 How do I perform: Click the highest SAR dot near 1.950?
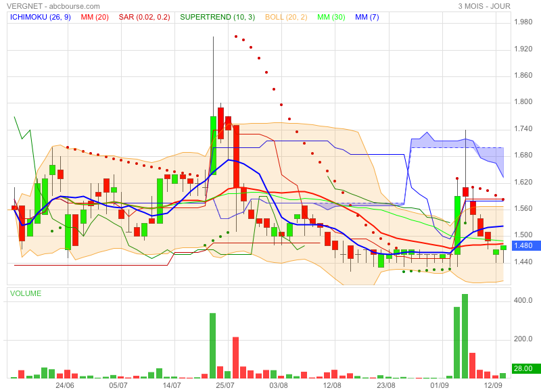coord(236,36)
